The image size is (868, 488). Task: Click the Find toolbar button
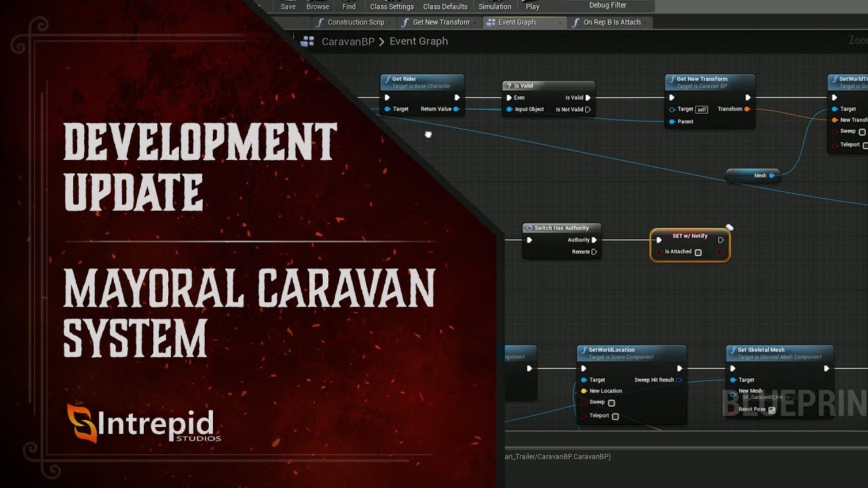pyautogui.click(x=349, y=6)
